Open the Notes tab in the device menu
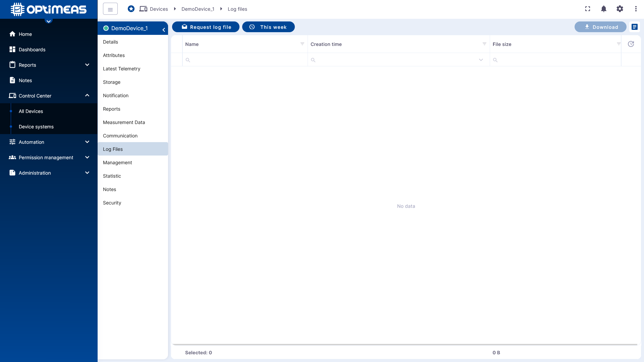 tap(133, 189)
